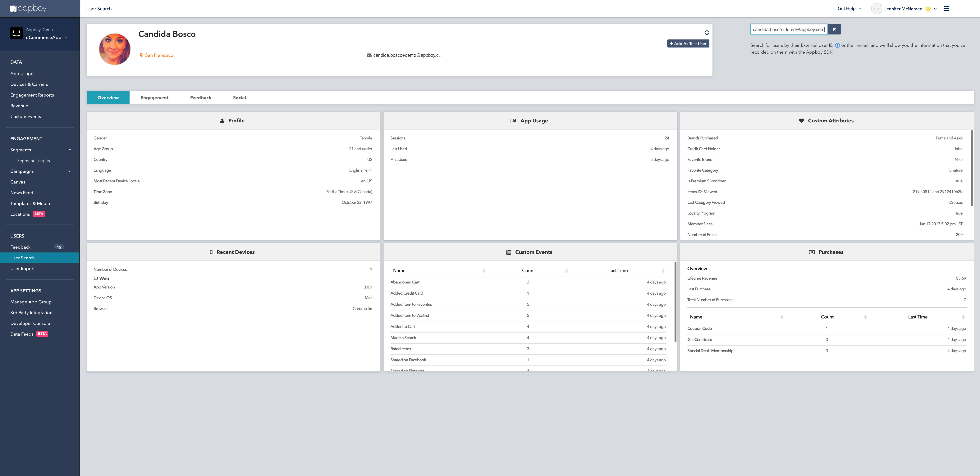The image size is (980, 476).
Task: Click the Custom Attributes heart icon
Action: pyautogui.click(x=801, y=120)
